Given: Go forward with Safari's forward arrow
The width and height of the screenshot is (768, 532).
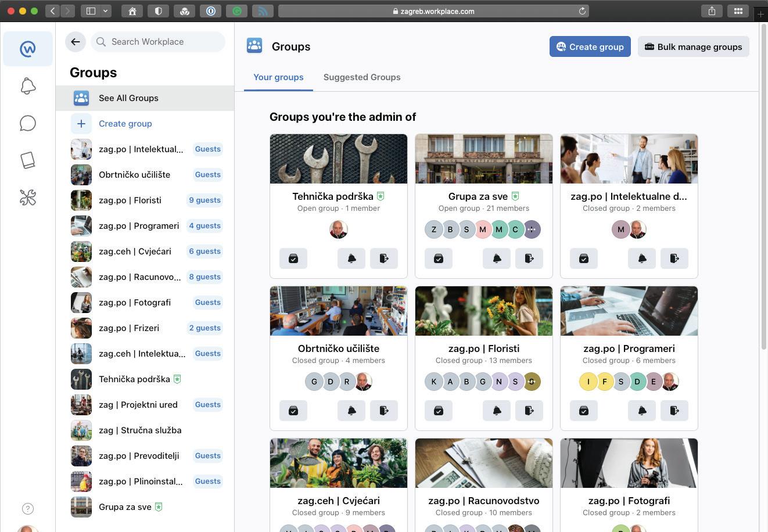Looking at the screenshot, I should 67,11.
